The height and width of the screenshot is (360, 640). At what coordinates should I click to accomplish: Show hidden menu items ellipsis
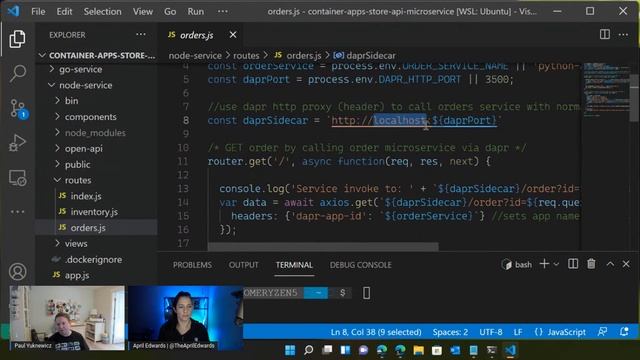223,11
